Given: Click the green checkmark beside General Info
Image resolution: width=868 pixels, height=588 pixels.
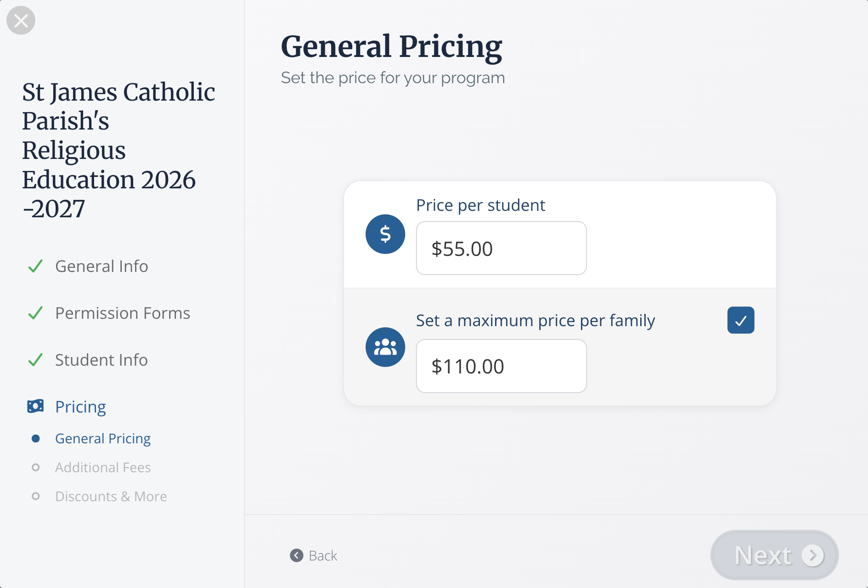Looking at the screenshot, I should 35,266.
